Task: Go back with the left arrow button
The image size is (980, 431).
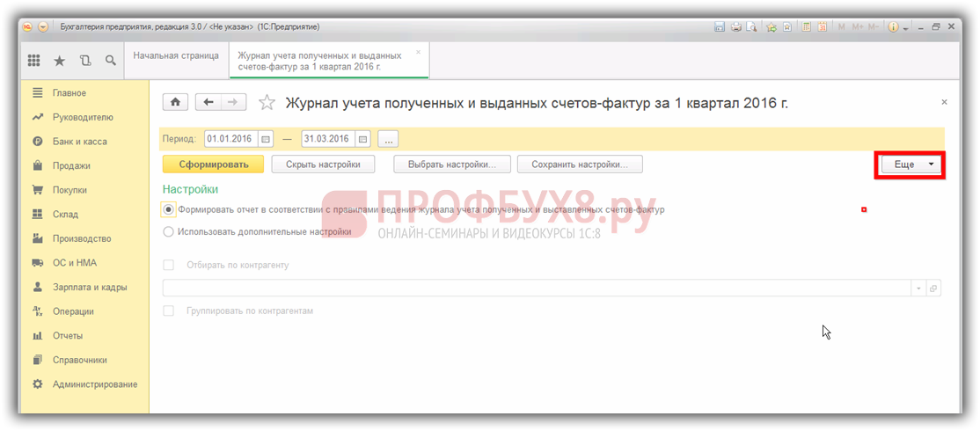Action: [208, 102]
